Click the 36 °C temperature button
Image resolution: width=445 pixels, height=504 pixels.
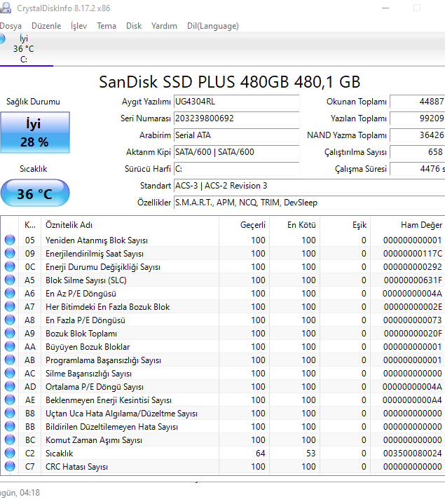pyautogui.click(x=35, y=193)
